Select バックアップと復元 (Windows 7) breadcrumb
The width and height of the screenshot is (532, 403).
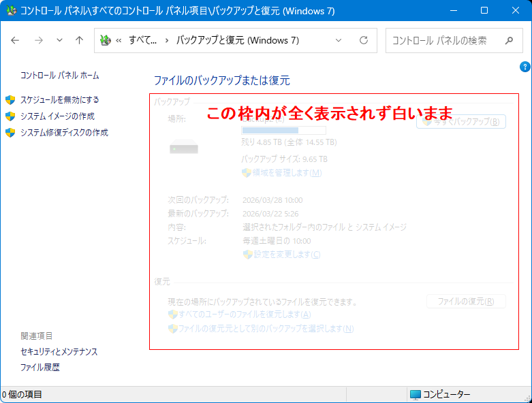pos(237,40)
